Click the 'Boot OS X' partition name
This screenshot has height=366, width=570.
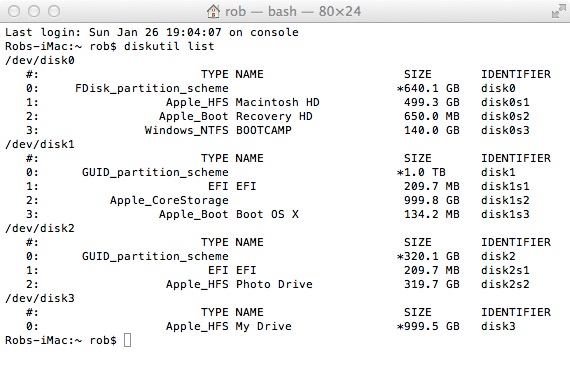point(267,214)
